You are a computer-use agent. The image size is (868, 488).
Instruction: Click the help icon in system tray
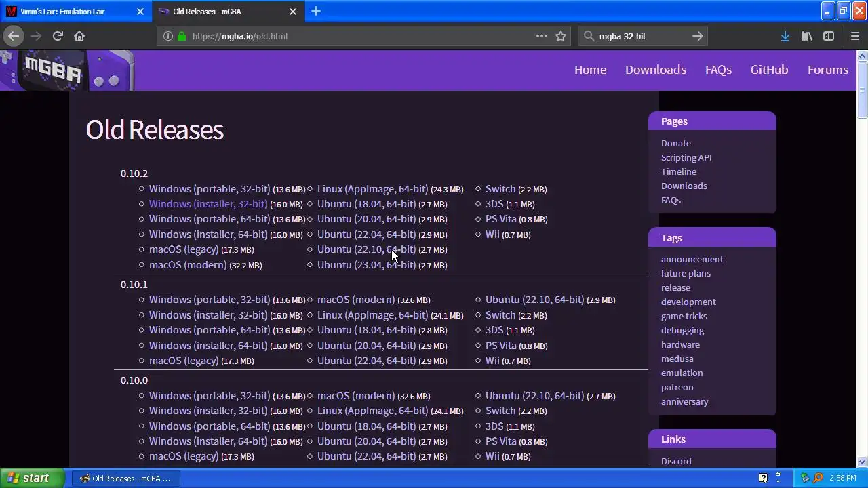pyautogui.click(x=763, y=478)
